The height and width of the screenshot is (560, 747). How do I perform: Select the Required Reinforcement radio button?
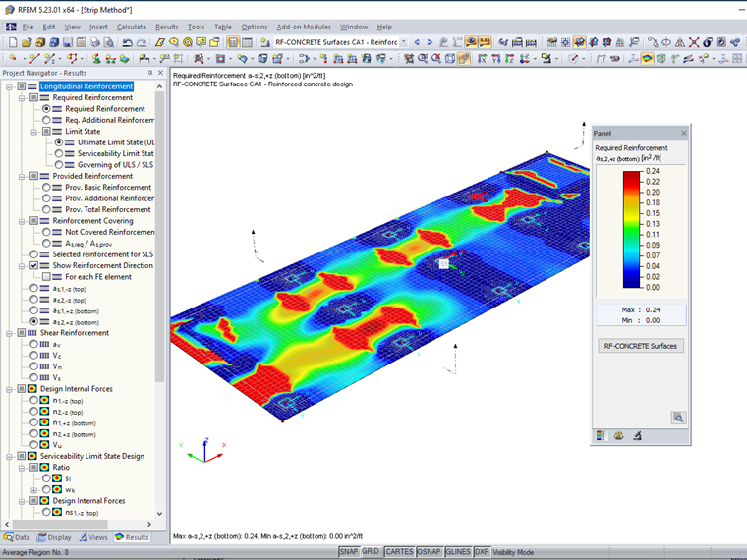(46, 109)
